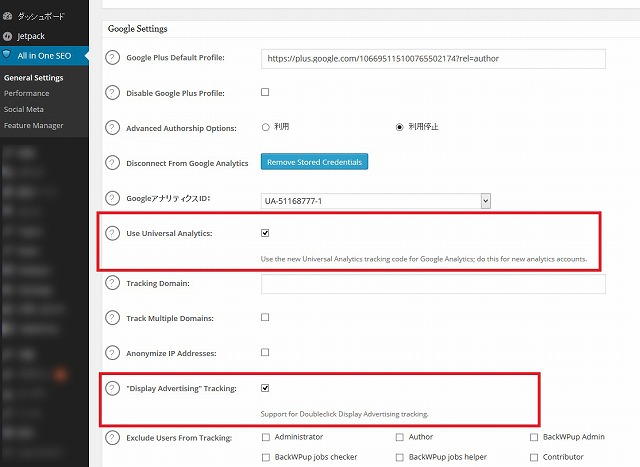Show help for Advanced Authorship Options
The image size is (640, 467).
click(112, 128)
